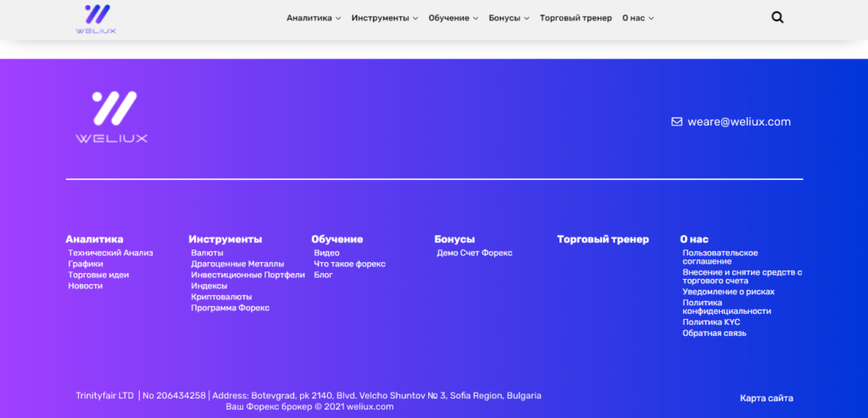This screenshot has height=418, width=868.
Task: Select Криптовалюты in footer Инструменты list
Action: tap(221, 297)
